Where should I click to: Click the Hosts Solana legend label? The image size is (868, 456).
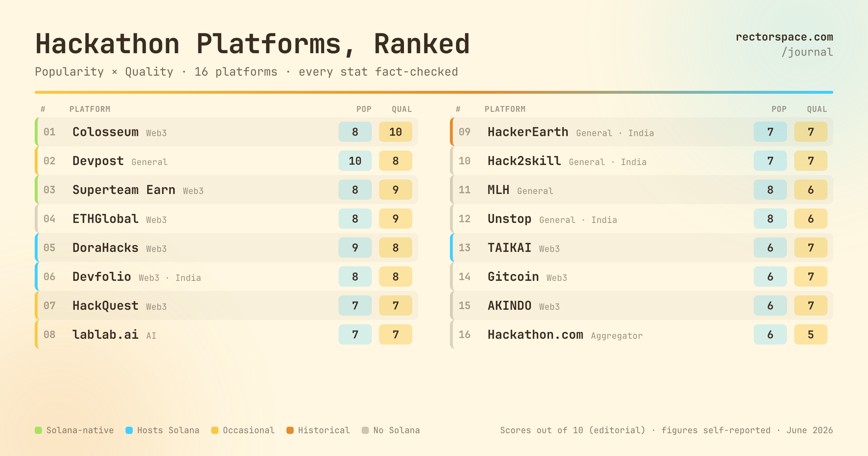pyautogui.click(x=168, y=430)
